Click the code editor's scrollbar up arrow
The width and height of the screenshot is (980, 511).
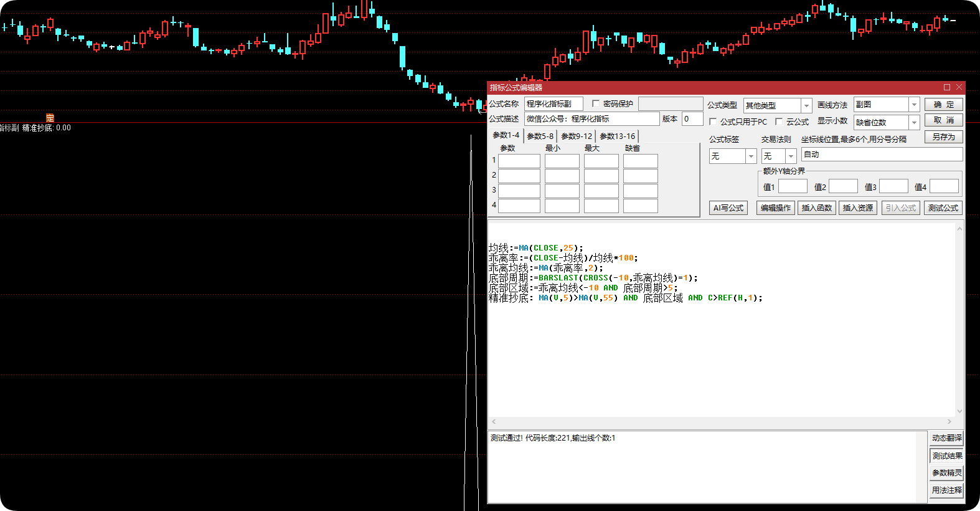[959, 229]
